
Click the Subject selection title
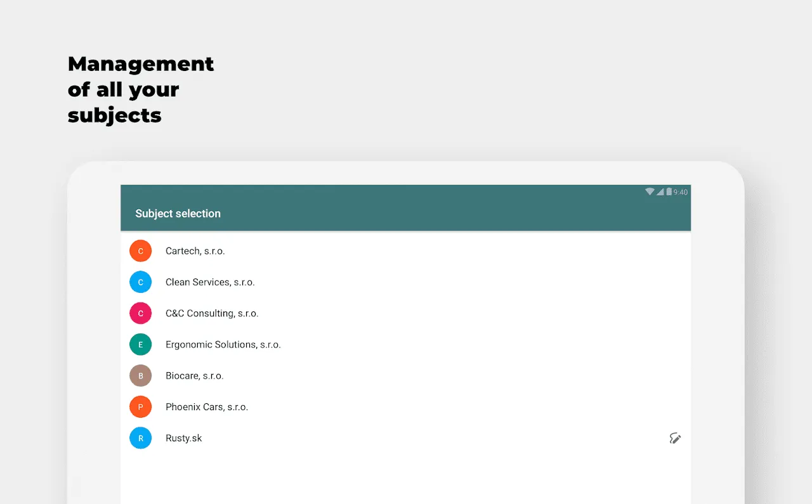[x=178, y=214]
